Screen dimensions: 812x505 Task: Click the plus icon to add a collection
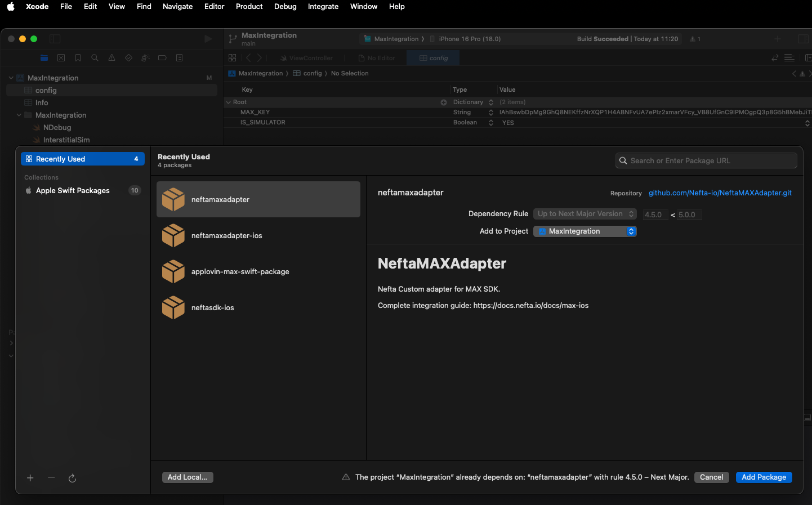click(x=30, y=478)
